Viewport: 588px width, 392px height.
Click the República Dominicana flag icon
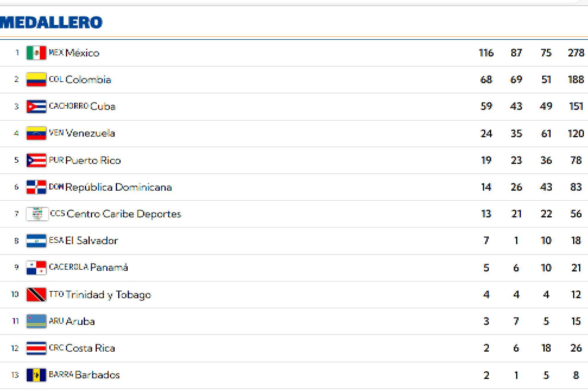pyautogui.click(x=36, y=187)
